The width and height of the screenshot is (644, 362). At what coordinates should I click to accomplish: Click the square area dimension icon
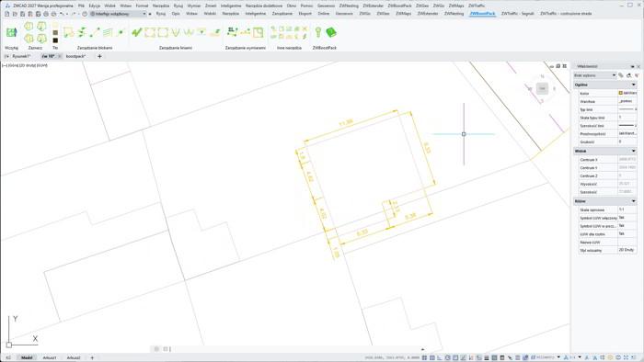point(258,32)
